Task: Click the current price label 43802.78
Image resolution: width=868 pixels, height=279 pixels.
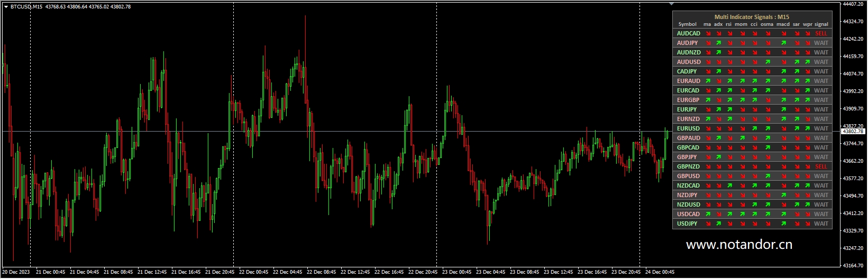Action: [853, 131]
